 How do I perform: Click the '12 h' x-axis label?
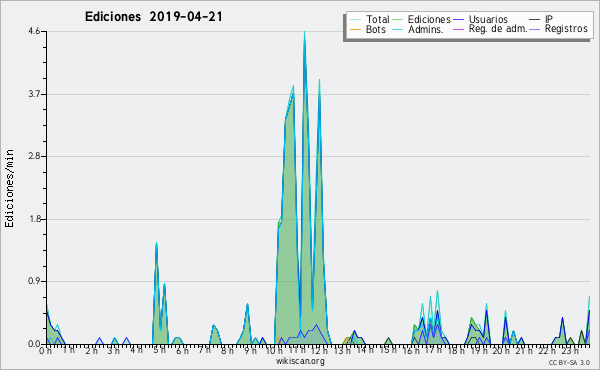tap(319, 351)
